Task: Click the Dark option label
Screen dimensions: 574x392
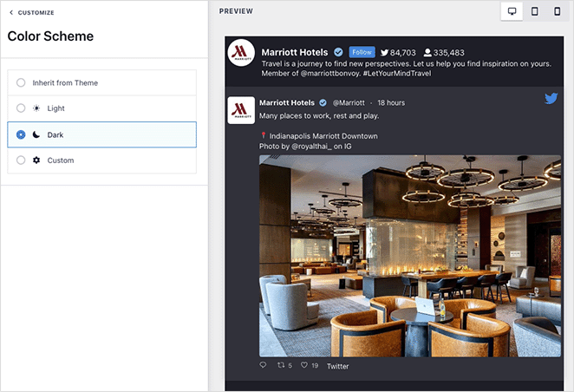Action: tap(55, 135)
